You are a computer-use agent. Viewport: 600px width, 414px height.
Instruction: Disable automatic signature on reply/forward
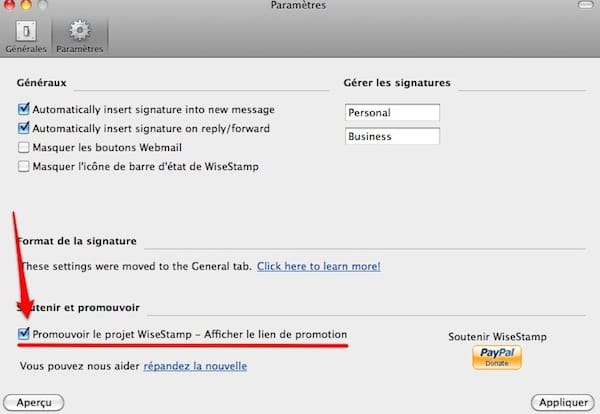[x=23, y=128]
